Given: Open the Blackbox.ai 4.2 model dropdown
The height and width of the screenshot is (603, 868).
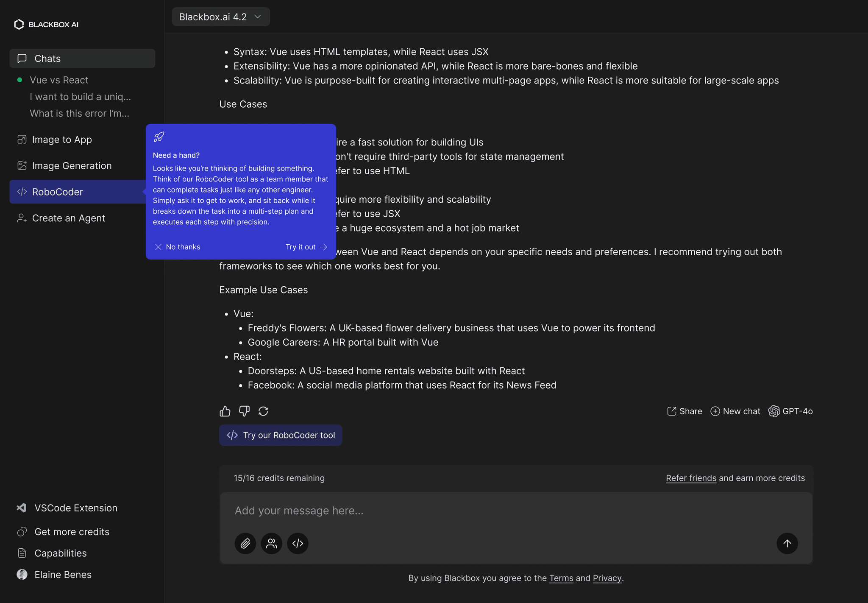Looking at the screenshot, I should tap(221, 17).
